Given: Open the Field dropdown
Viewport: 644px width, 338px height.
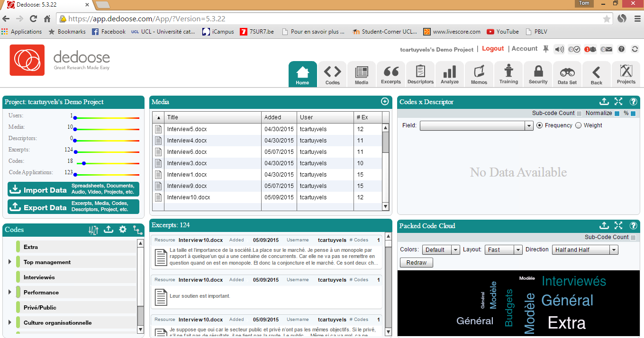Looking at the screenshot, I should pyautogui.click(x=529, y=126).
